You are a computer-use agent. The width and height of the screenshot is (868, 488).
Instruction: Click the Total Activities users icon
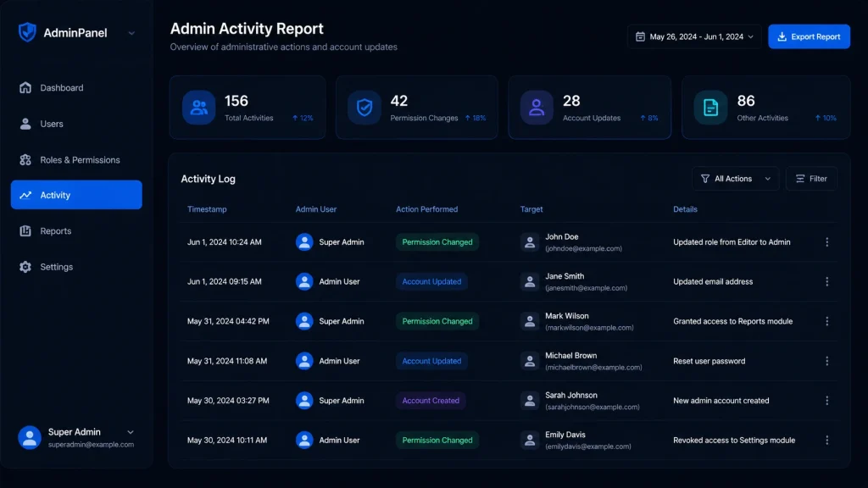tap(198, 108)
